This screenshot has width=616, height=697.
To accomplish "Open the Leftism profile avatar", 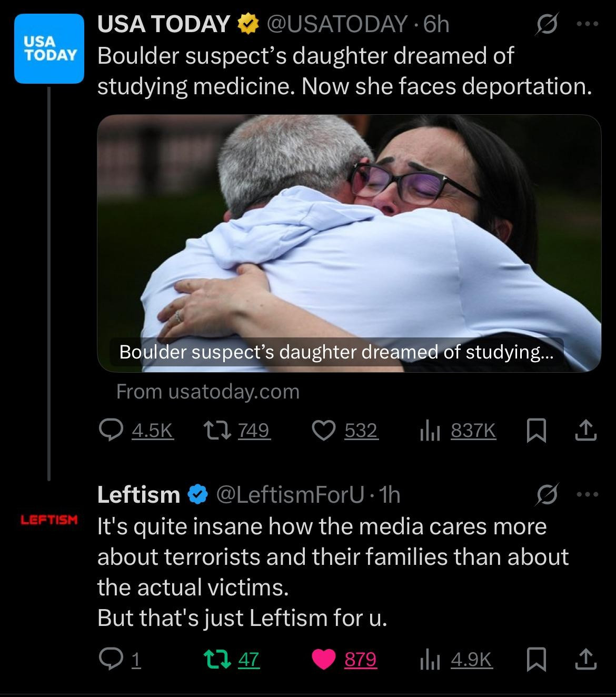I will tap(49, 520).
